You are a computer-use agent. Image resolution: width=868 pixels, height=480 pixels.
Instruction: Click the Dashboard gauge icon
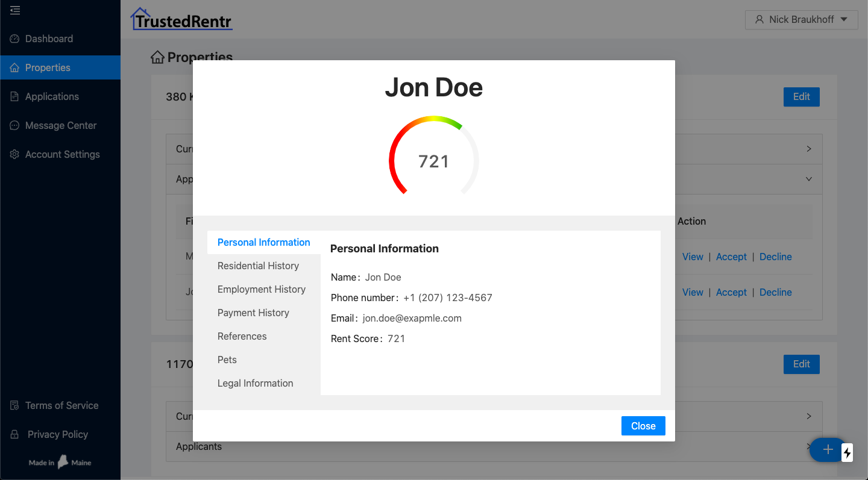tap(15, 39)
